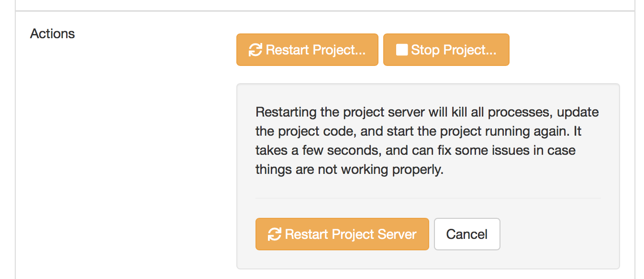Click the "Stop Project..." text label
Image resolution: width=644 pixels, height=279 pixels.
pyautogui.click(x=454, y=50)
